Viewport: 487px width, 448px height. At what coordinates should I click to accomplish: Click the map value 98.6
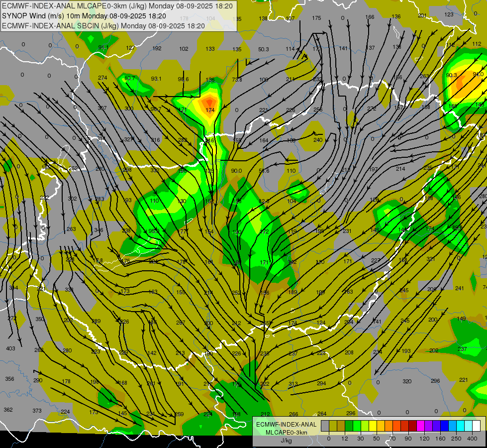click(x=183, y=79)
